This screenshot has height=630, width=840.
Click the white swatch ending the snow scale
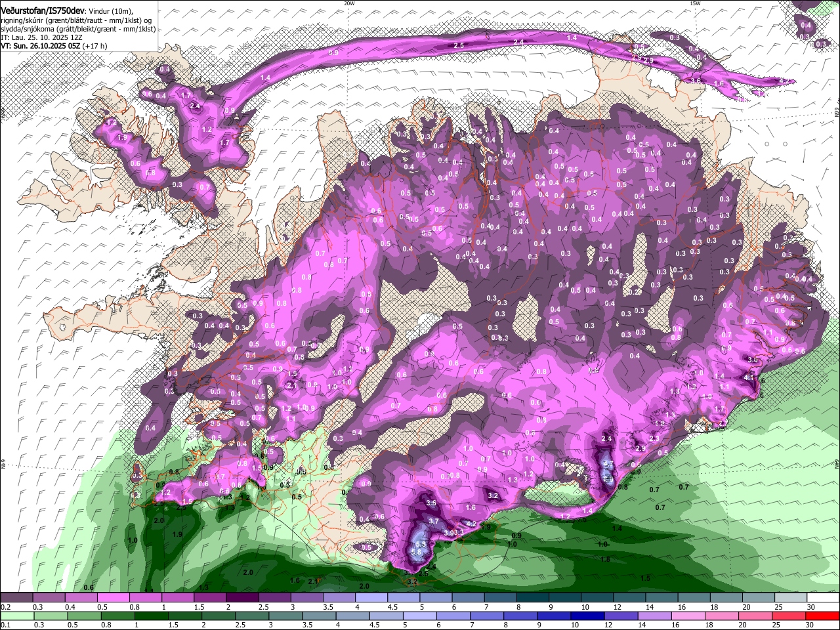(x=824, y=598)
